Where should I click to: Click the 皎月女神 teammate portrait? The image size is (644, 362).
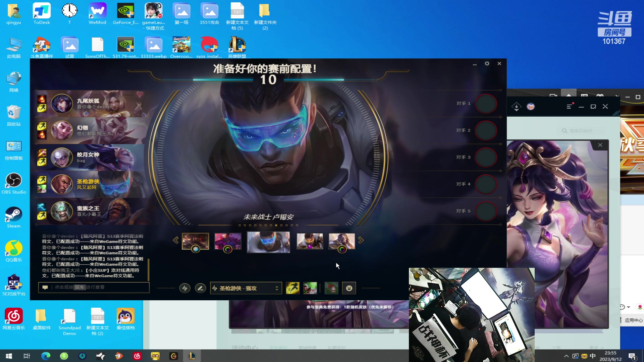coord(62,157)
